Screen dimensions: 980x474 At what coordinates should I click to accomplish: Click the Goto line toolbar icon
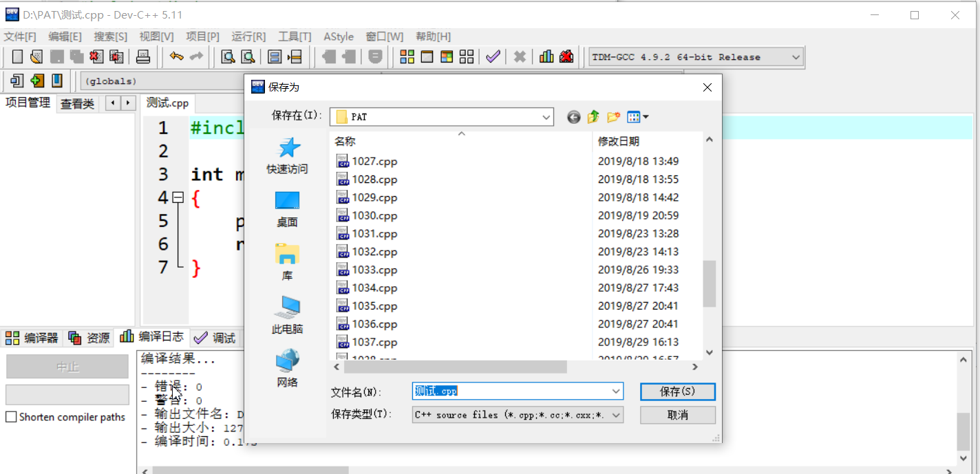pyautogui.click(x=295, y=56)
